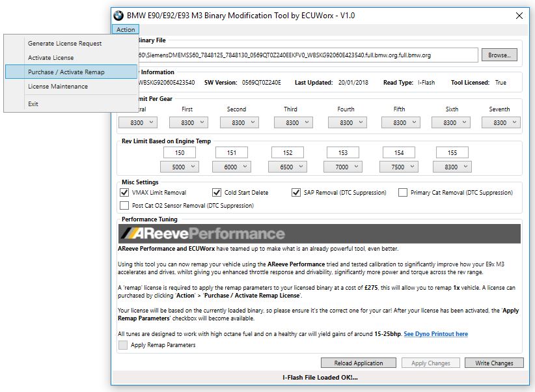Click the 150 engine temp field
Screen dimensions: 535x392
tap(180, 152)
